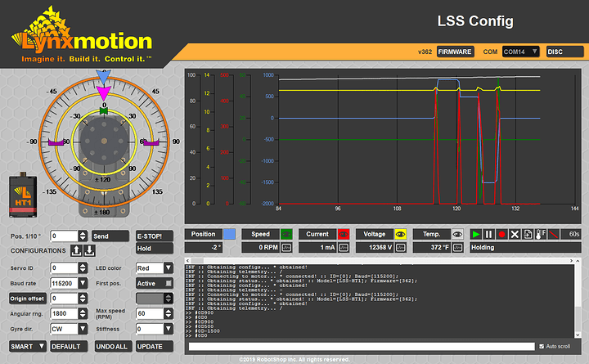Click the blue Position color swatch
Image resolution: width=589 pixels, height=364 pixels.
230,235
